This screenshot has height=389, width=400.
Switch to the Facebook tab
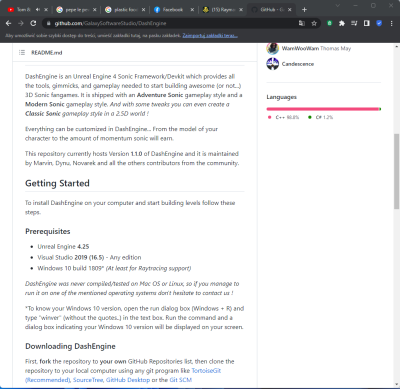tap(174, 10)
